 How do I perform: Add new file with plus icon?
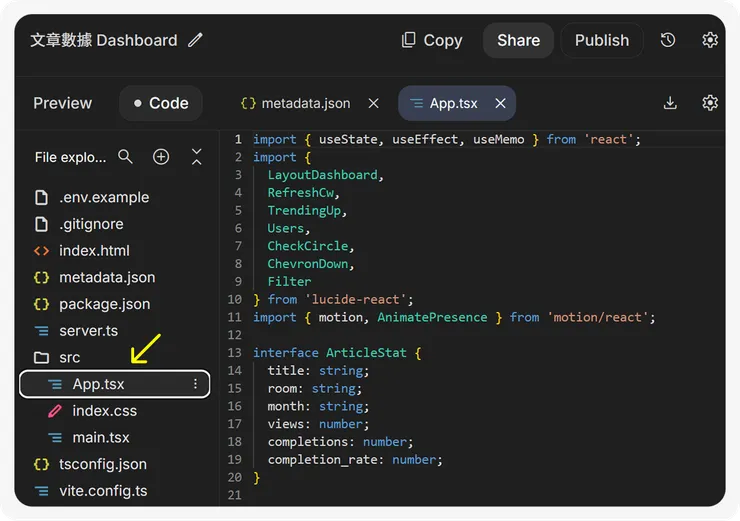[161, 157]
